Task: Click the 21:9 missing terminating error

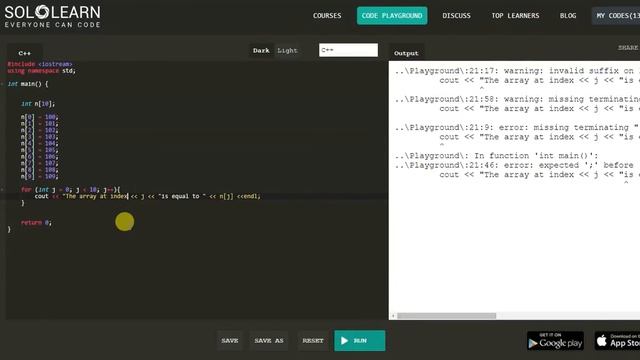Action: (x=517, y=127)
